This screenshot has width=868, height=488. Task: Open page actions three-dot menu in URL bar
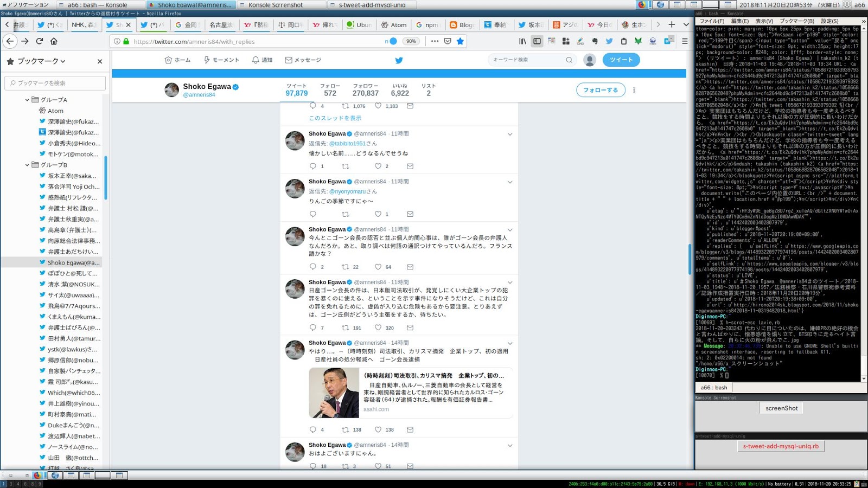click(x=435, y=41)
